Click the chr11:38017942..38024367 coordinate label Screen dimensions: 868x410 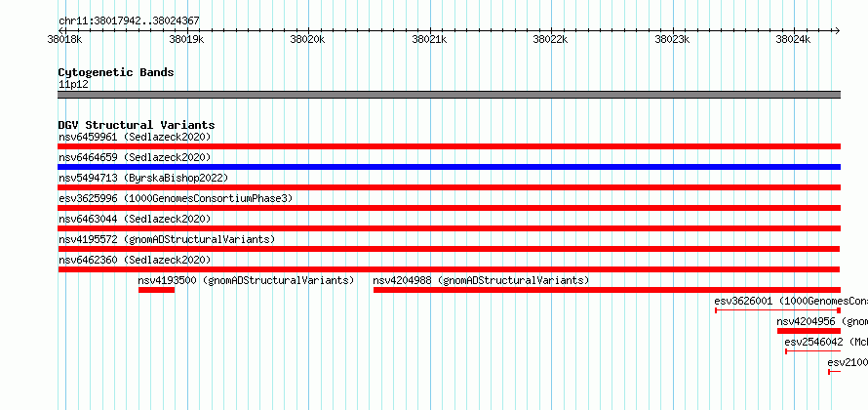point(129,21)
